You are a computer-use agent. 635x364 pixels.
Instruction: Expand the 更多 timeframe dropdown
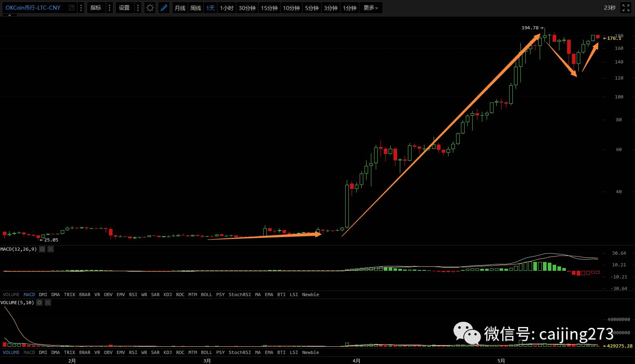pyautogui.click(x=371, y=8)
